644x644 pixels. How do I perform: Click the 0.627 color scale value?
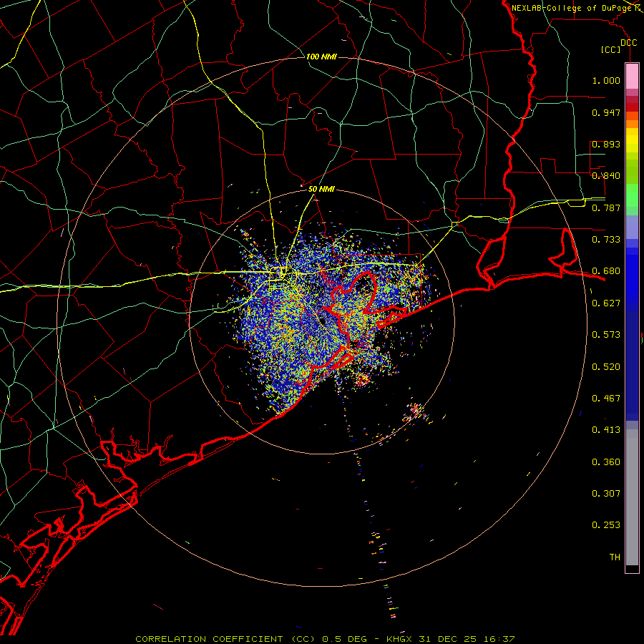tap(606, 303)
